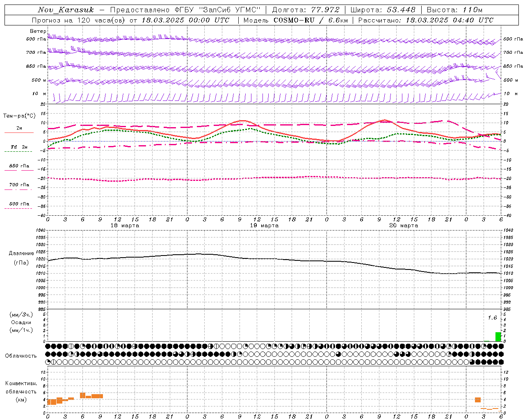Click the '10 м' wind level label at left
Viewport: 525px width, 420px height.
(x=39, y=94)
